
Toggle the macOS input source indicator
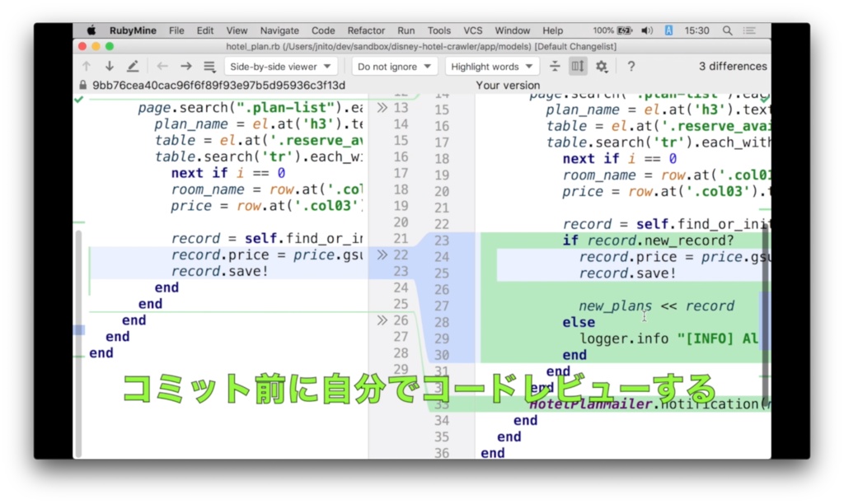point(668,30)
